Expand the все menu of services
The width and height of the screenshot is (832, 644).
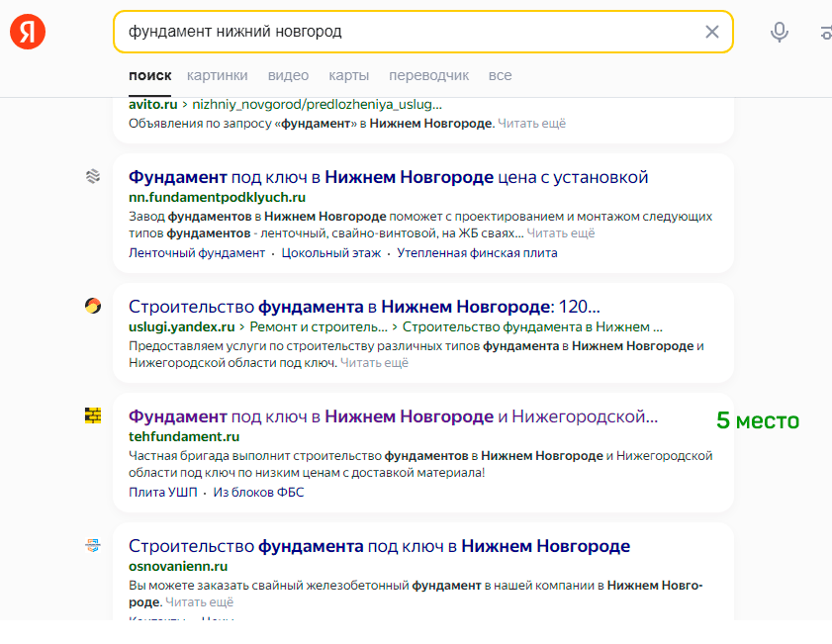click(500, 75)
